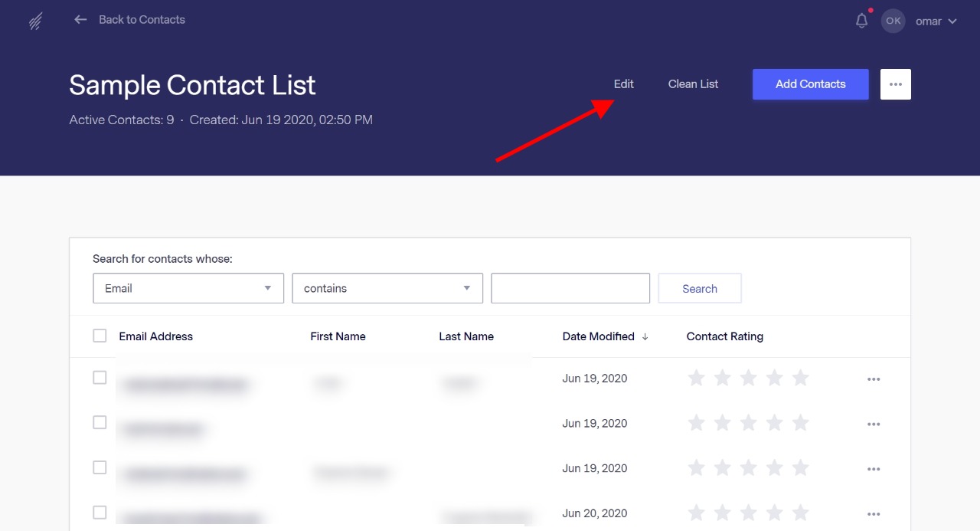Rate first contact five stars
The image size is (980, 531).
tap(800, 378)
